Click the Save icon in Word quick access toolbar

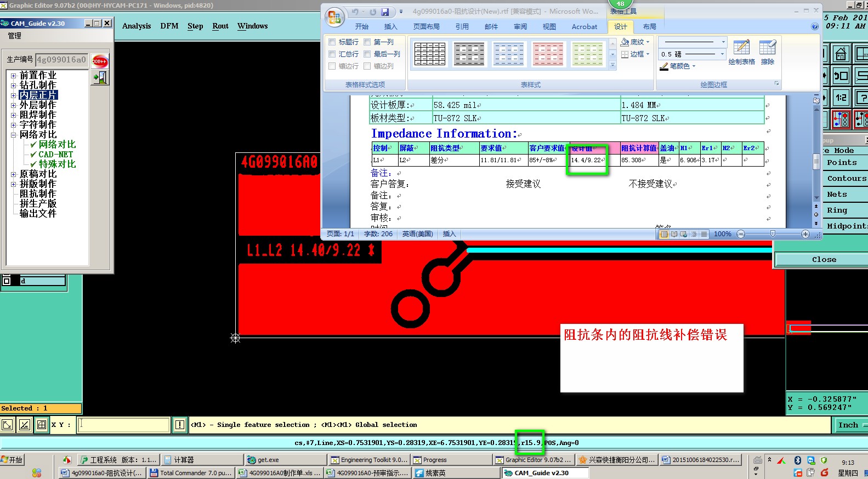(385, 12)
